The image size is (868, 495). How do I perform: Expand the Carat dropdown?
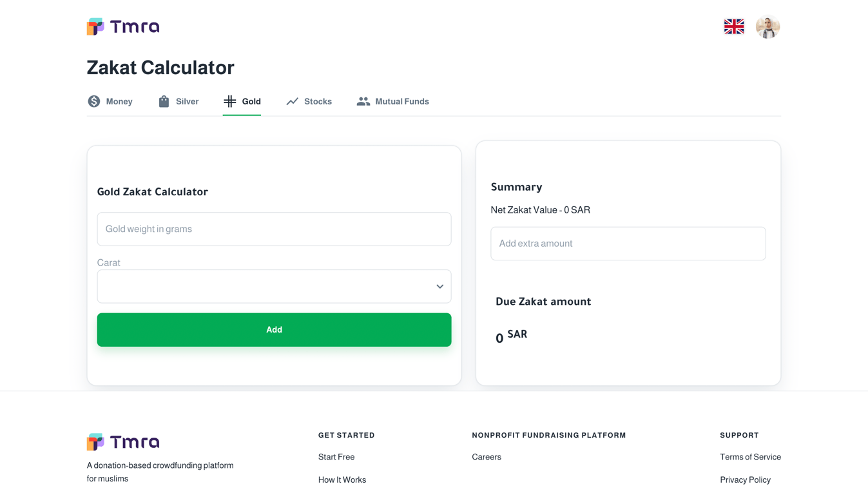(274, 286)
